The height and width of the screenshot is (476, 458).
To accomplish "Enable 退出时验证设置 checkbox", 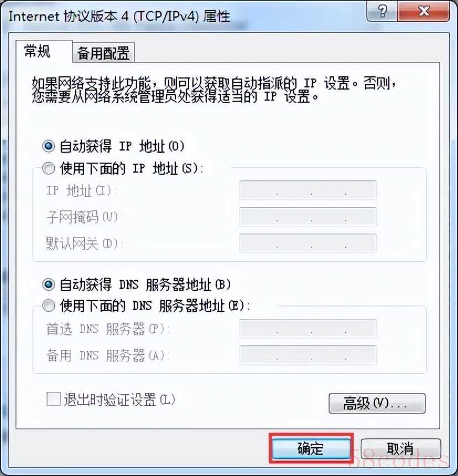I will point(54,399).
